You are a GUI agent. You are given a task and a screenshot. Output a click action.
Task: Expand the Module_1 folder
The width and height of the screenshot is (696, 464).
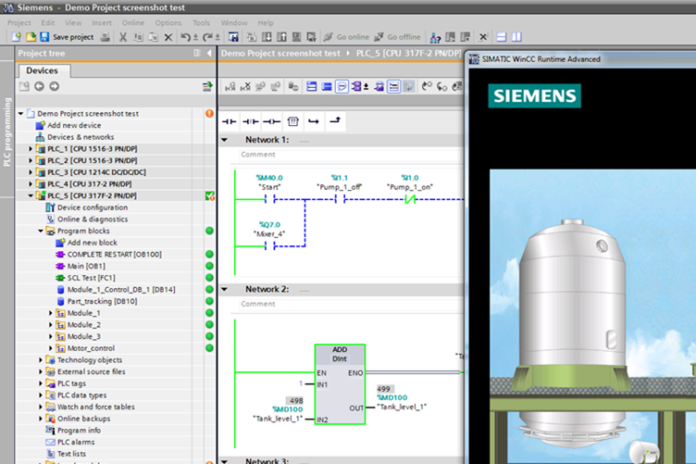tap(52, 313)
